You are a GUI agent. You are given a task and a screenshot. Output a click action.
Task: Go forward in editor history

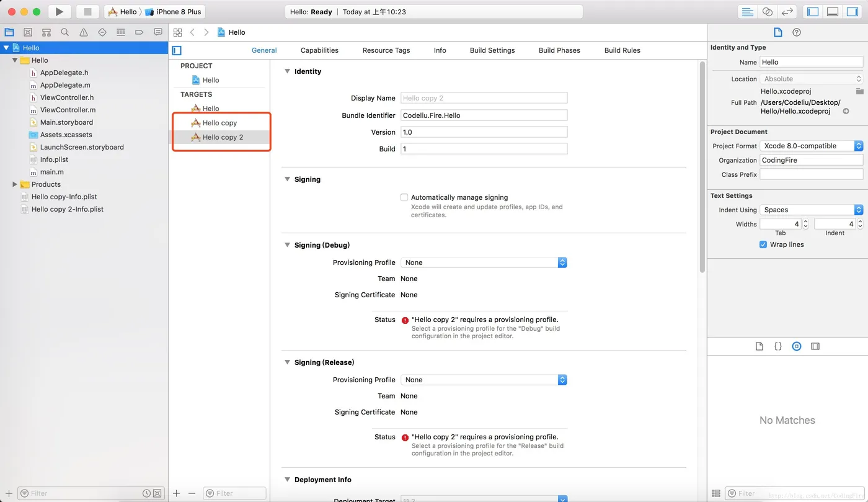pyautogui.click(x=206, y=32)
